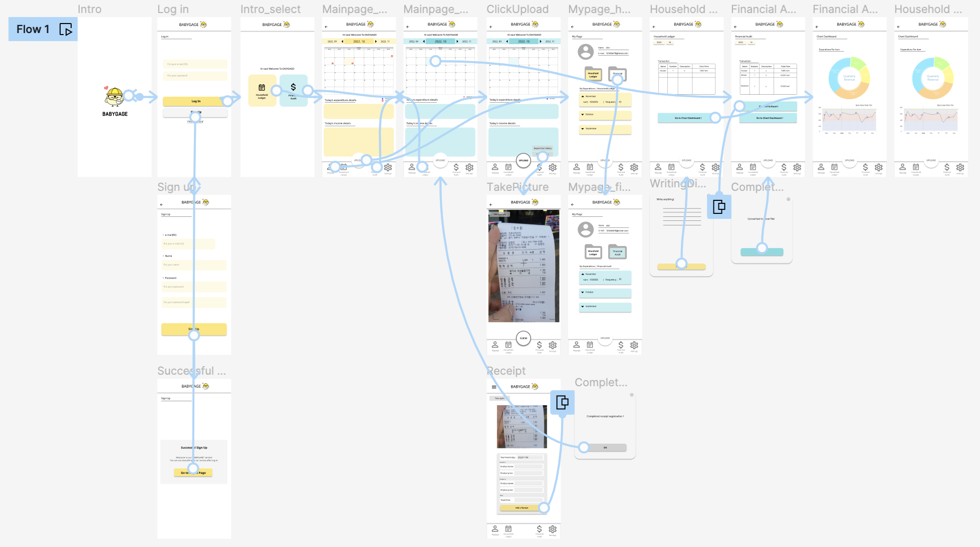Click Mypage person icon in Household Ledger frame
Screen dimensions: 980x547
coord(658,167)
